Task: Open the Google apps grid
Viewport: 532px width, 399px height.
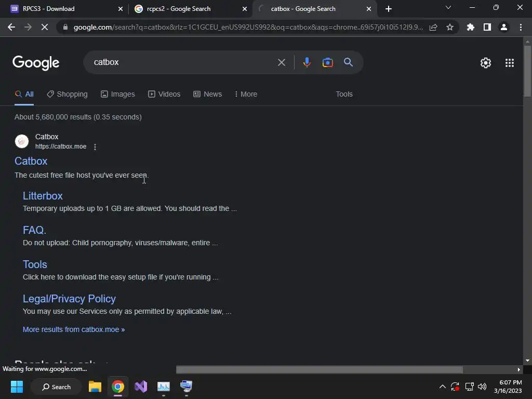Action: point(510,63)
